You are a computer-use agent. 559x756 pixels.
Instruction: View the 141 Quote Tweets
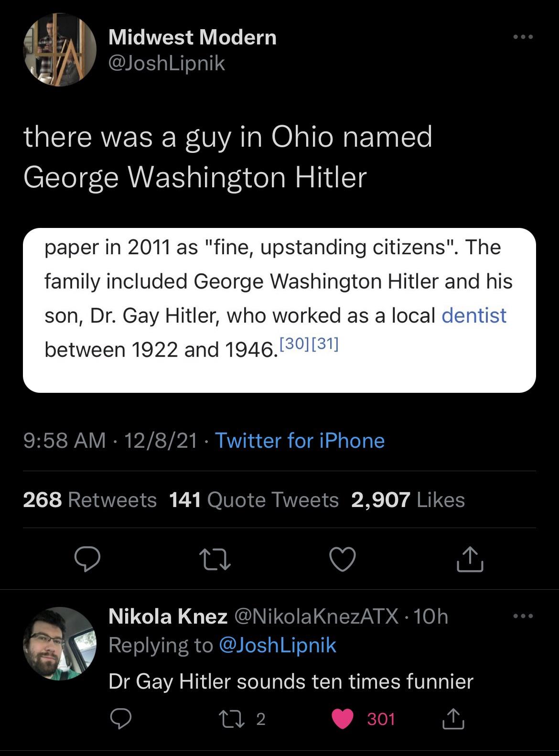254,500
